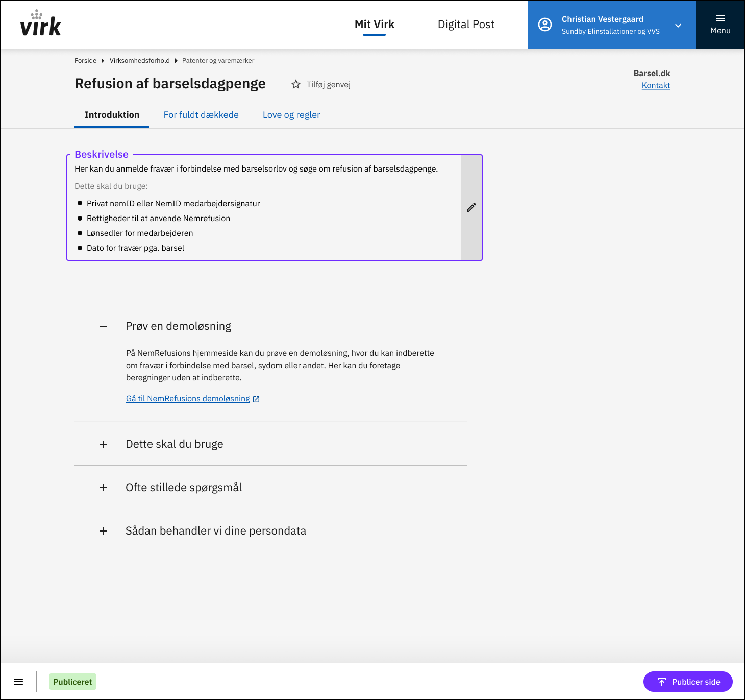The image size is (745, 700).
Task: Click 'Lønsedler for medarbejderen' bullet
Action: tap(140, 233)
